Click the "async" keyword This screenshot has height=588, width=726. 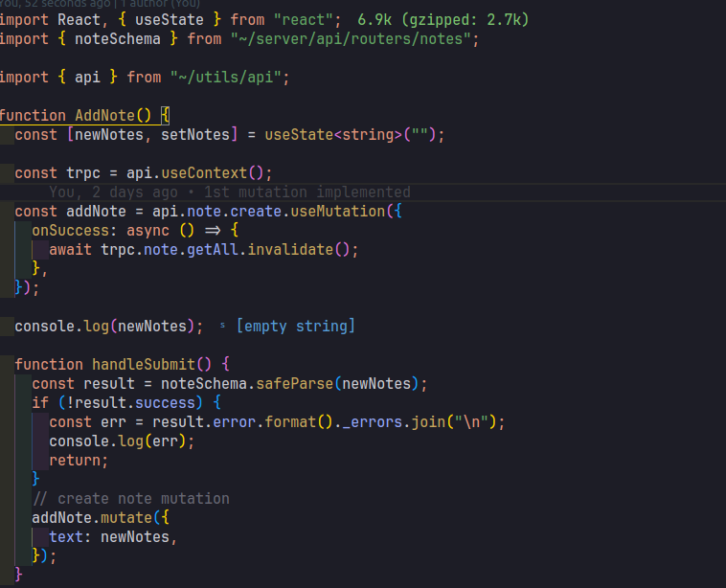[147, 231]
